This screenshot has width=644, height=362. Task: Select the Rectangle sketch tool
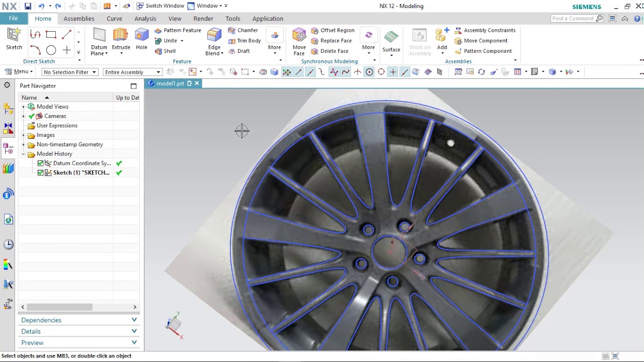(x=51, y=35)
